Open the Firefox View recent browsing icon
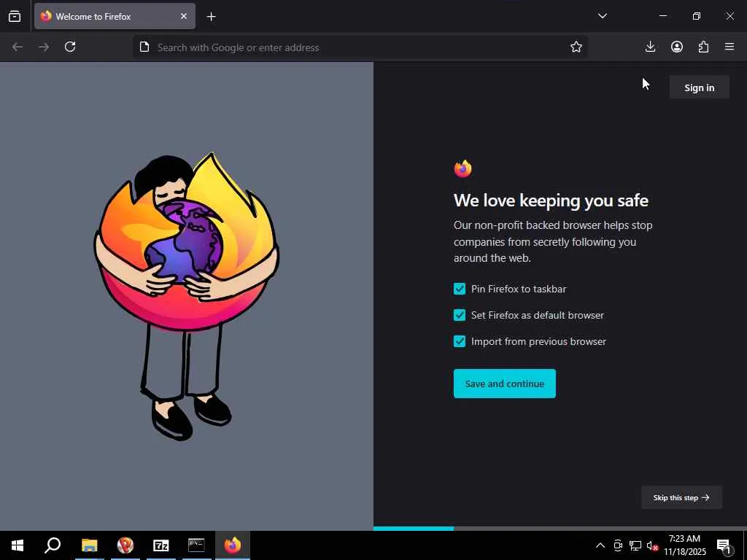The image size is (747, 560). 15,17
